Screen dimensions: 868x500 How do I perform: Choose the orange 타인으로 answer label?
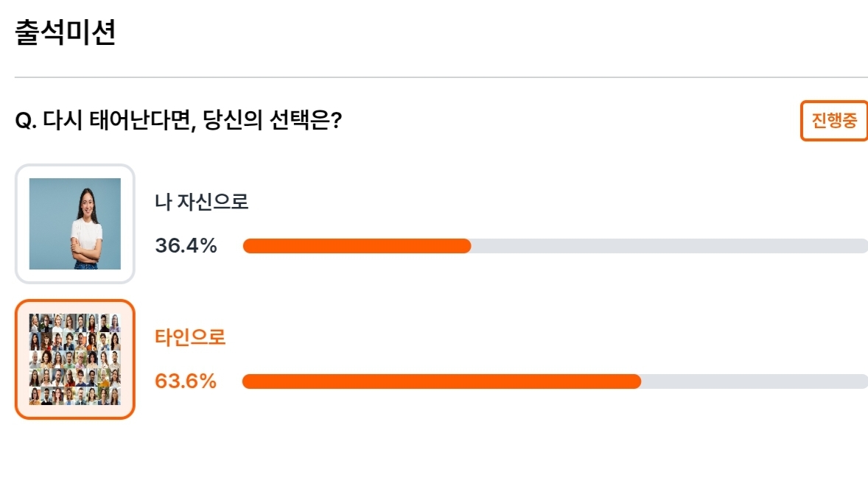pos(190,337)
